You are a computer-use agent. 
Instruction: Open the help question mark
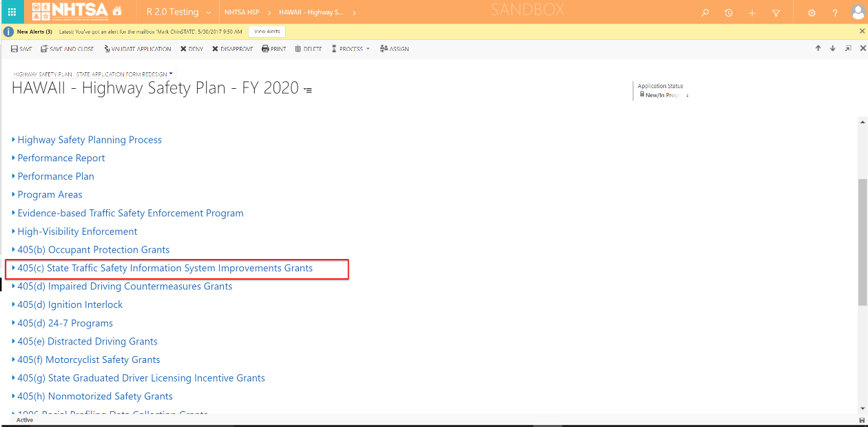[x=835, y=12]
